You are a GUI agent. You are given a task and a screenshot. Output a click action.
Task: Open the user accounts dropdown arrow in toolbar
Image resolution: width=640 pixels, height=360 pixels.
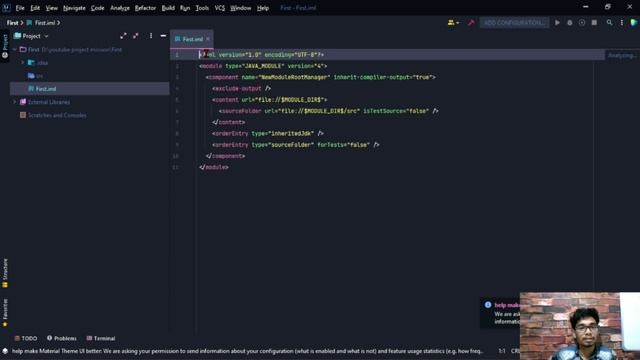(x=458, y=23)
